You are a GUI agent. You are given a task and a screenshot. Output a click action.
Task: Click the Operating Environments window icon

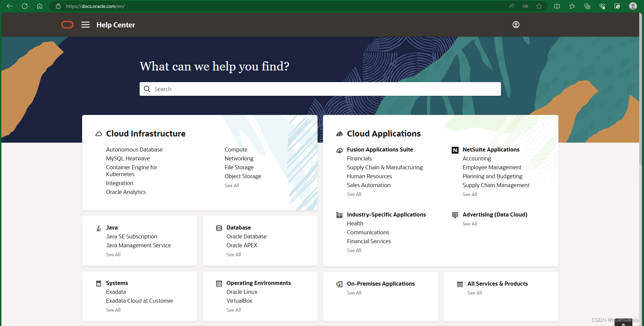tap(219, 284)
